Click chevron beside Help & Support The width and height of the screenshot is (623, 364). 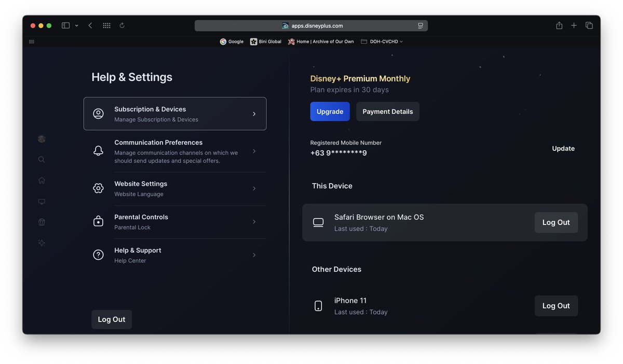tap(254, 255)
